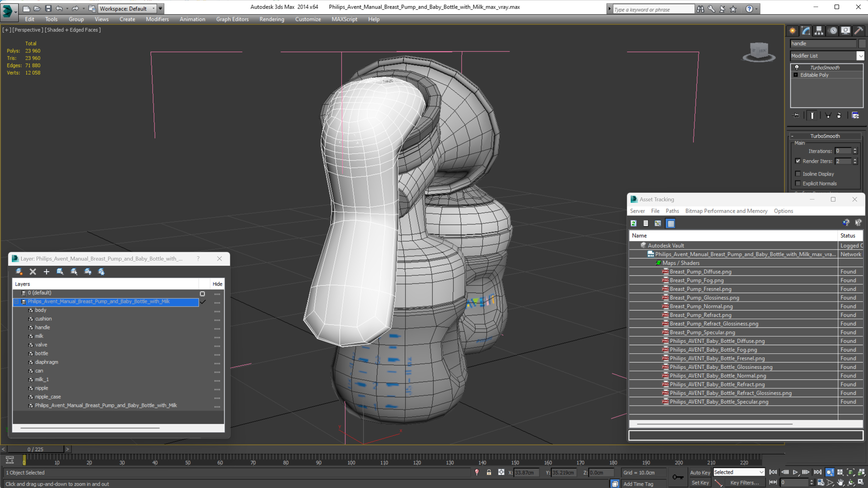Click Add Selected Objects plus icon
This screenshot has height=488, width=868.
[47, 272]
